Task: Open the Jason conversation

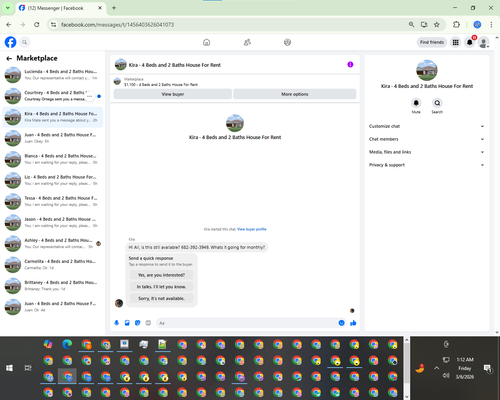Action: click(x=53, y=222)
